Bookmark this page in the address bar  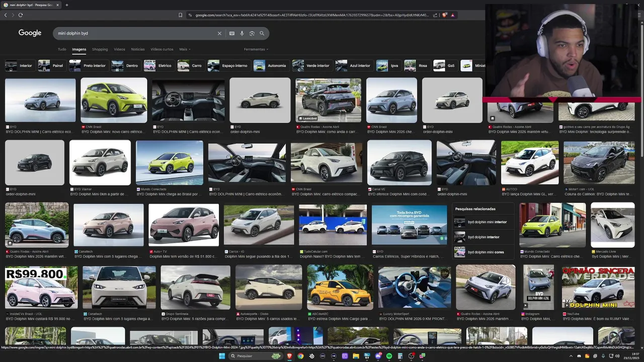point(181,15)
